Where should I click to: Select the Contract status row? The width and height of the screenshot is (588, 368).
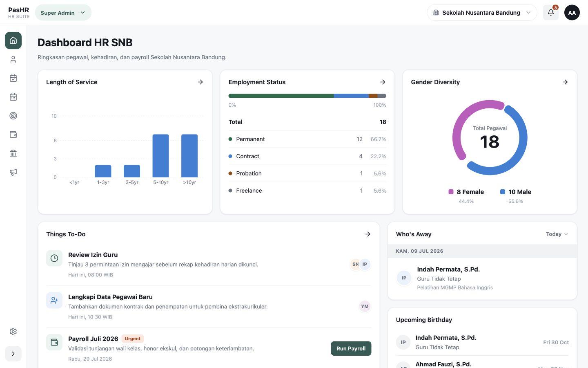point(307,156)
